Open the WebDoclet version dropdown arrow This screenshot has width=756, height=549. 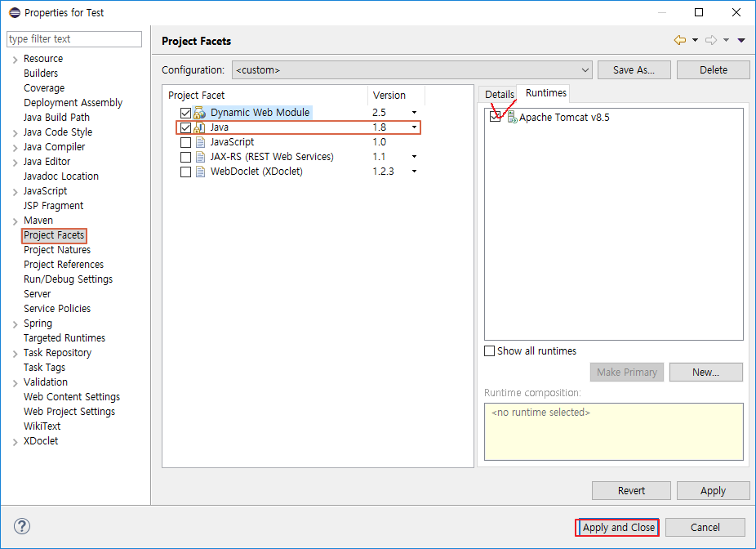point(414,172)
